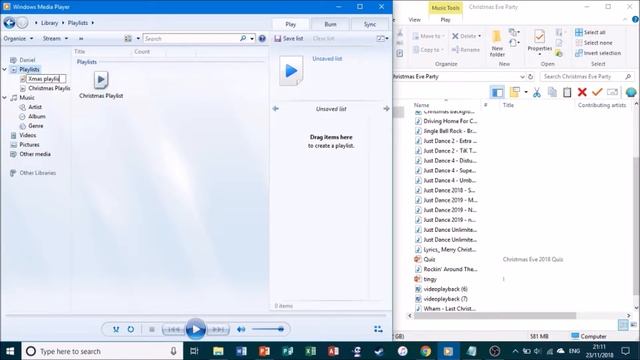The image size is (640, 360).
Task: Open the Delete dropdown arrow in File Explorer
Action: 480,36
